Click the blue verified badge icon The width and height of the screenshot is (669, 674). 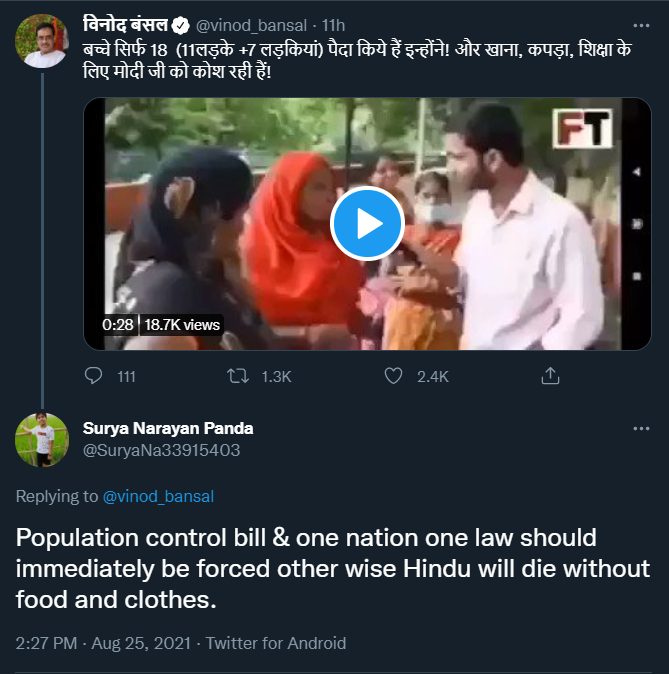[x=181, y=26]
